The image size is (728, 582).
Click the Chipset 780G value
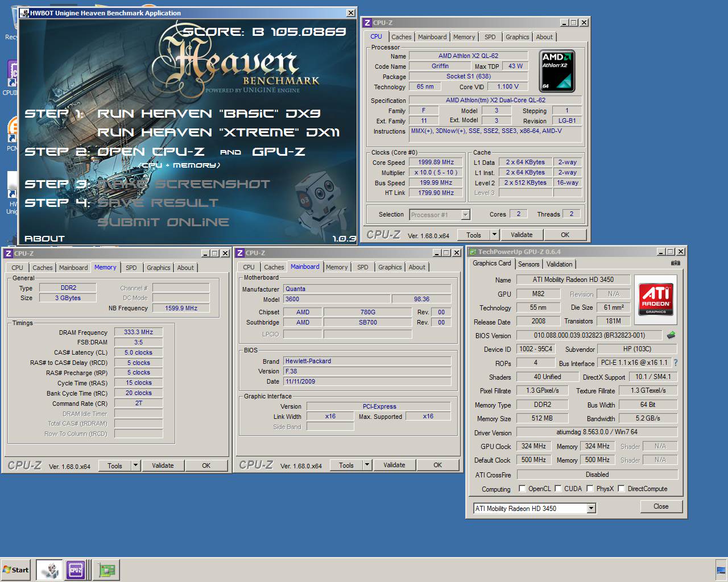click(367, 312)
